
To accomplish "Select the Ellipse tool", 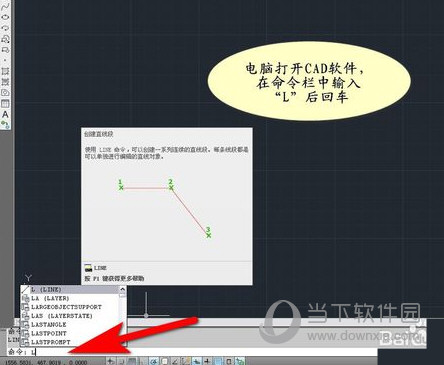I will pyautogui.click(x=5, y=17).
